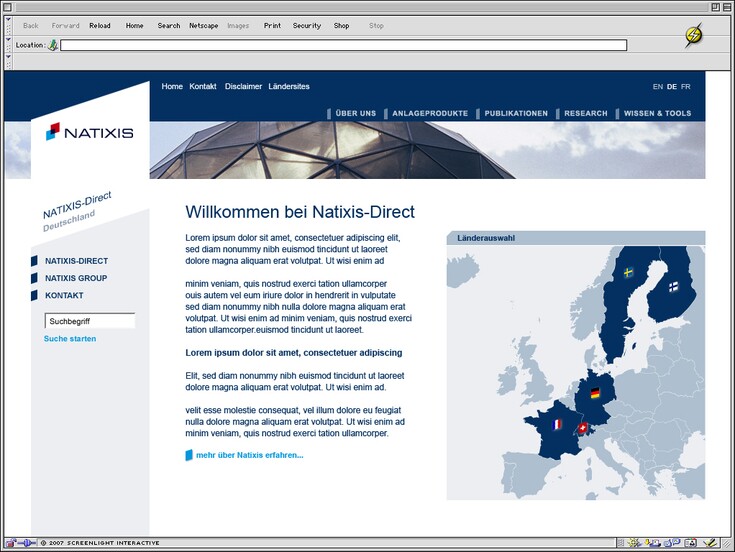Click the Länderauswahl panel header
735x552 pixels.
[x=576, y=238]
